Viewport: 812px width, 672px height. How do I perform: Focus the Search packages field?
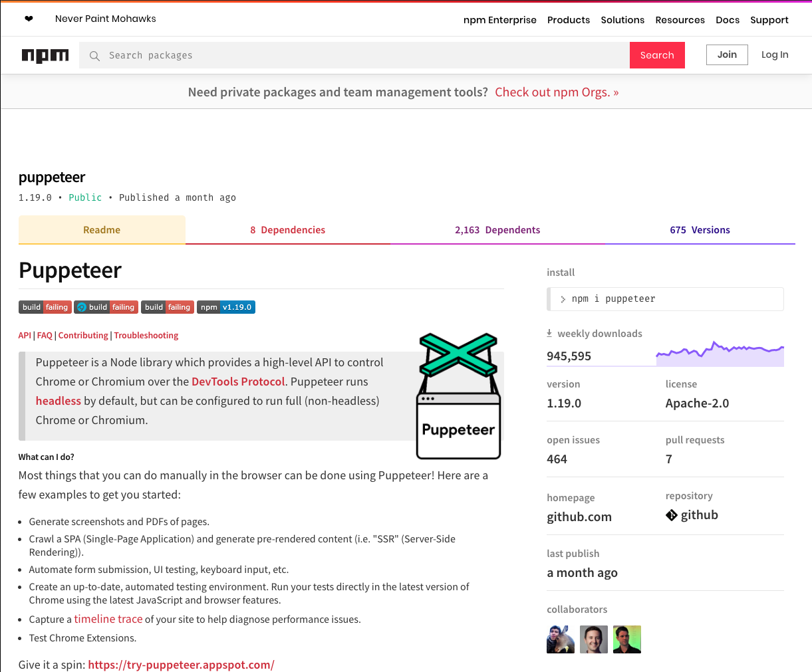click(x=354, y=55)
